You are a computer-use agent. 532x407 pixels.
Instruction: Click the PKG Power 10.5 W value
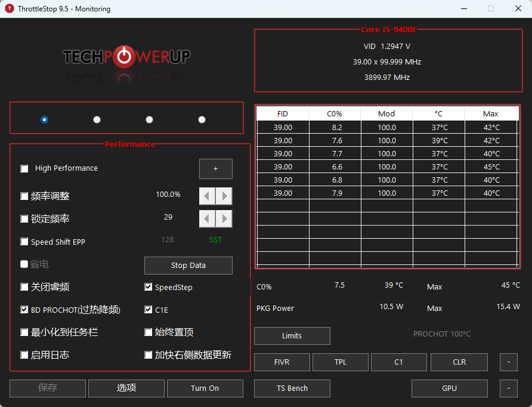click(x=391, y=307)
